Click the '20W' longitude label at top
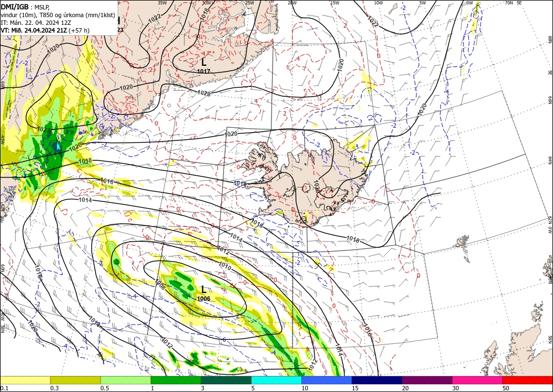The image size is (553, 392). [x=292, y=2]
